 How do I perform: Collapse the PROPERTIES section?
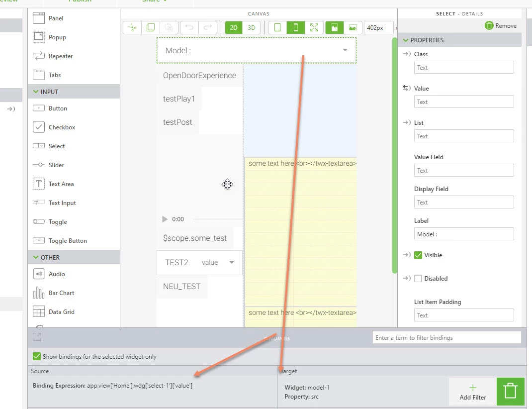tap(405, 40)
